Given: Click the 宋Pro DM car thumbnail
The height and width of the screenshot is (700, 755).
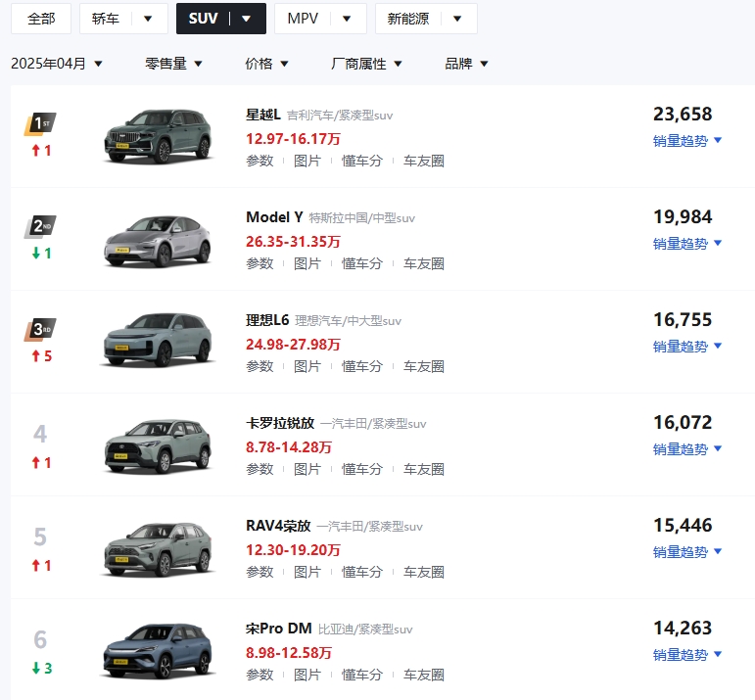Looking at the screenshot, I should (158, 651).
